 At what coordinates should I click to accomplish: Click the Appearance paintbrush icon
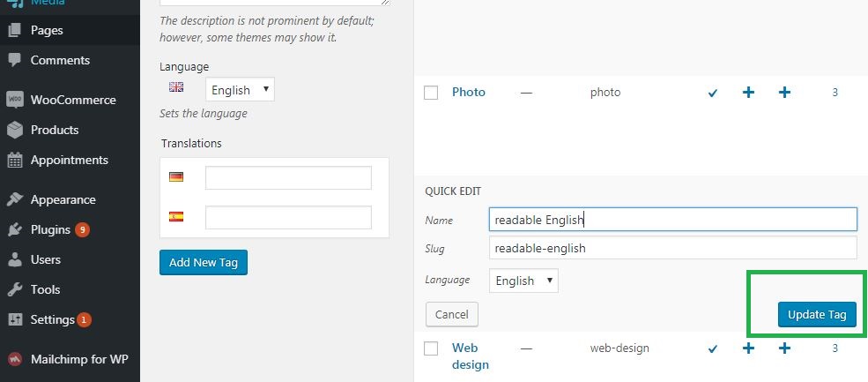click(15, 199)
